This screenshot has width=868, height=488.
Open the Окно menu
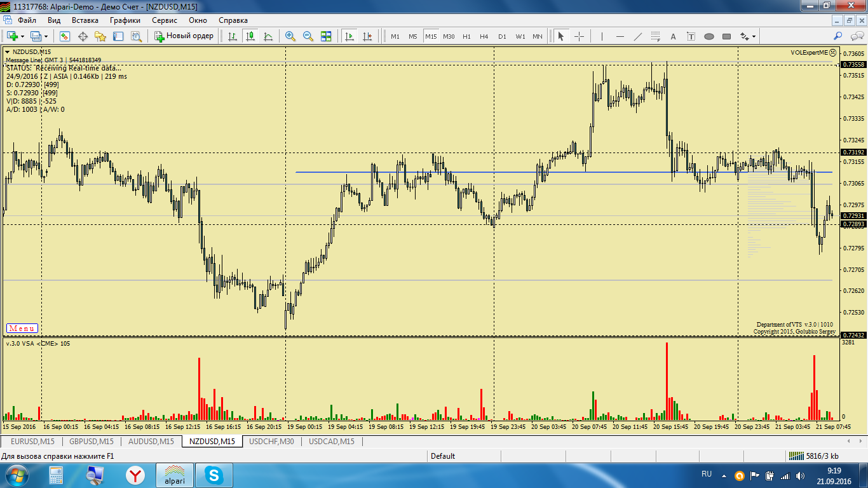(198, 20)
